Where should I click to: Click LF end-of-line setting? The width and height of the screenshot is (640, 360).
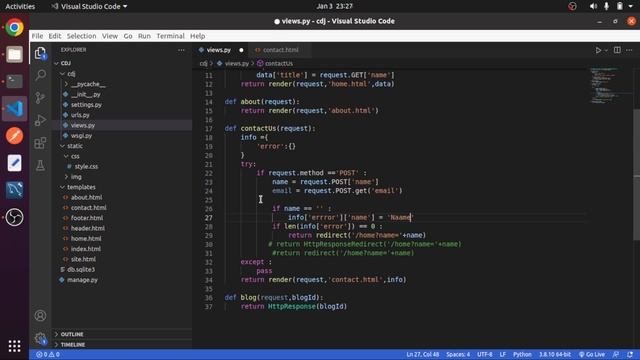(x=503, y=354)
